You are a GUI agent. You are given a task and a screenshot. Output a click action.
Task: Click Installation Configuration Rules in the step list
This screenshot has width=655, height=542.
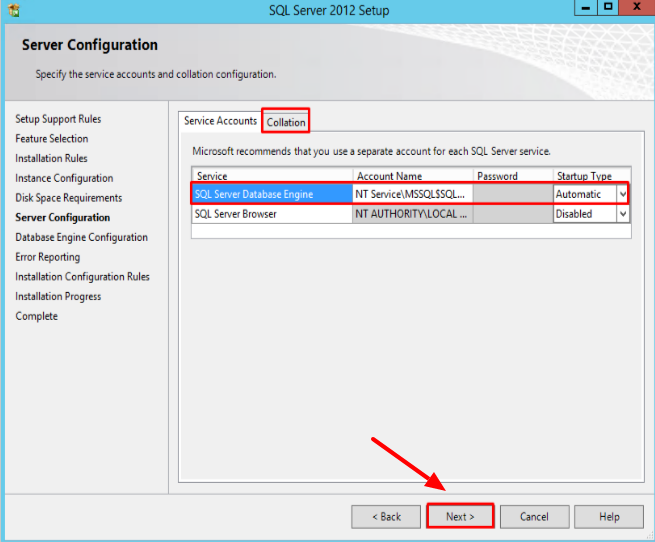(x=82, y=277)
